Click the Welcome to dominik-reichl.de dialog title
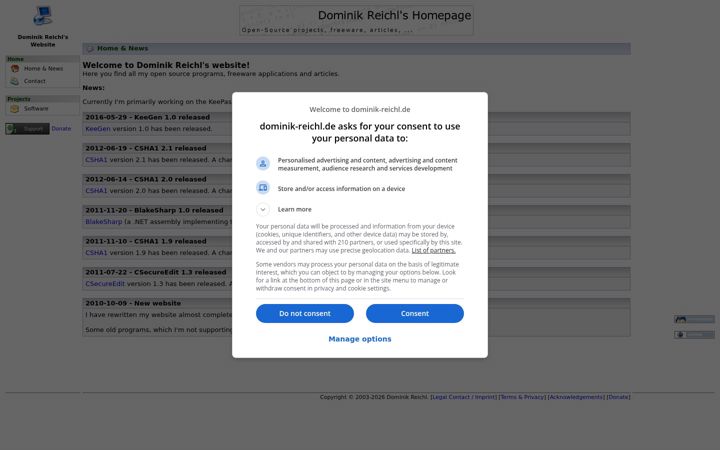This screenshot has width=720, height=450. pyautogui.click(x=360, y=109)
